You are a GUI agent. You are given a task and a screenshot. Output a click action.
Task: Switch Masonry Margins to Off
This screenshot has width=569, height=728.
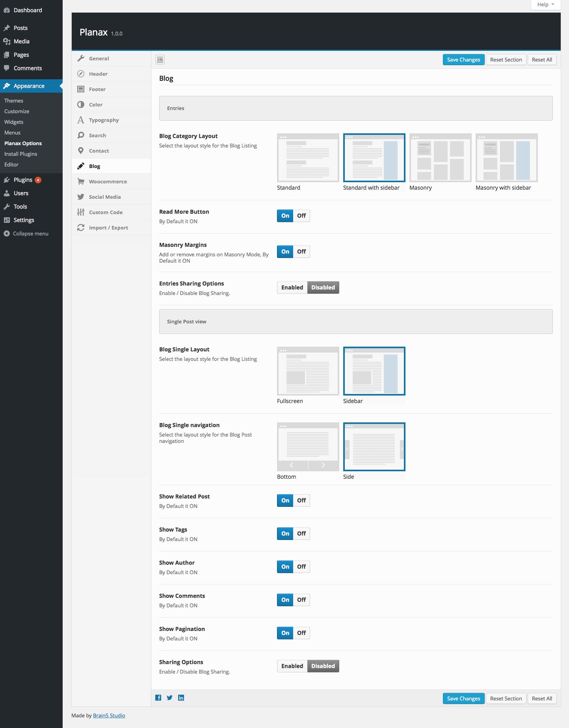coord(301,252)
